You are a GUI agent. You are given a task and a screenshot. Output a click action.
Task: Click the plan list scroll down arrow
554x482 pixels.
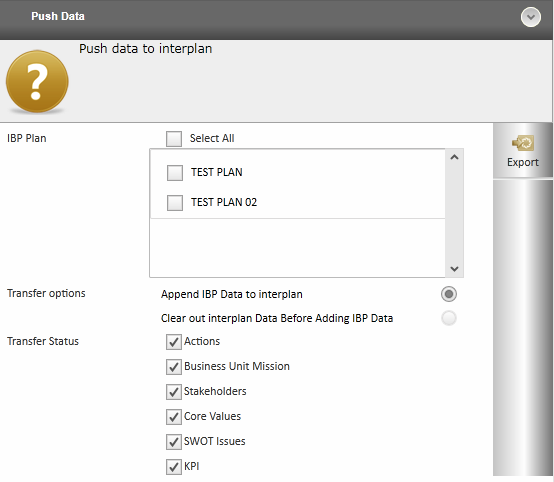[454, 269]
